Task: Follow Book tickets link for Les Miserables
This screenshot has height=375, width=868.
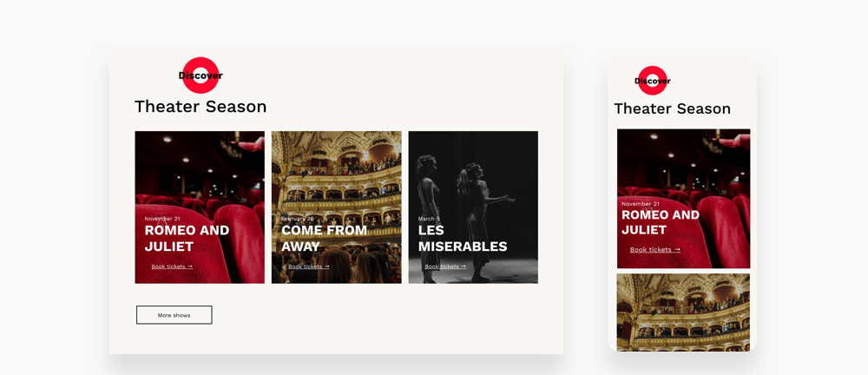Action: 445,266
